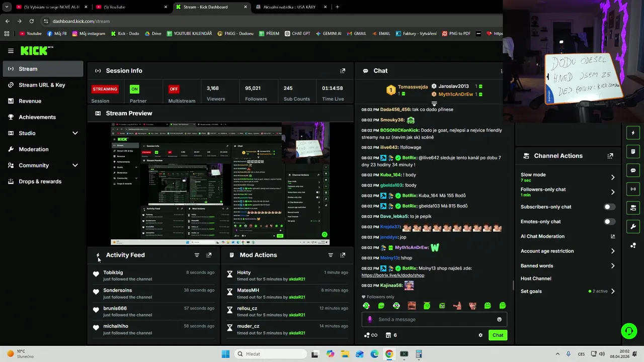Open chat settings gear icon
The height and width of the screenshot is (362, 644).
click(x=480, y=335)
